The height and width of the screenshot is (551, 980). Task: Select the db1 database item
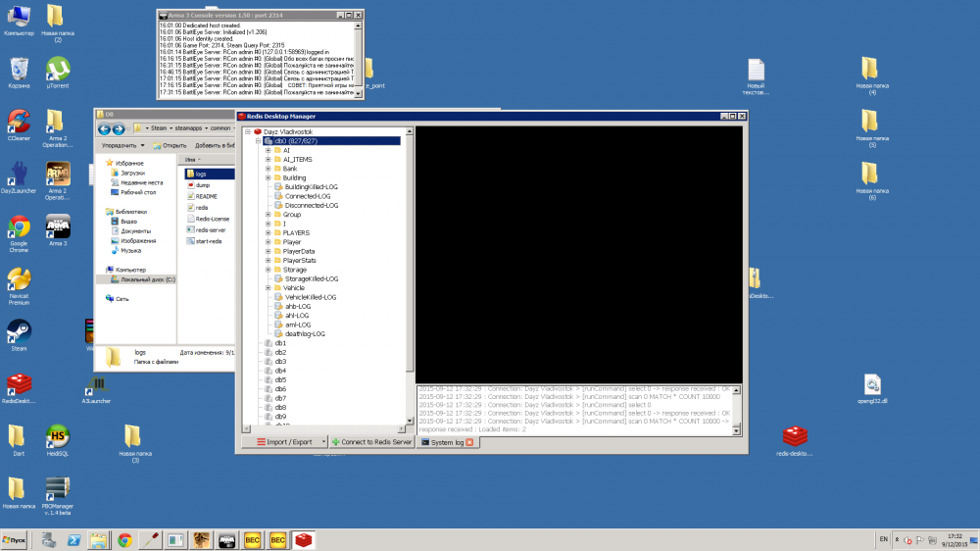click(x=280, y=343)
